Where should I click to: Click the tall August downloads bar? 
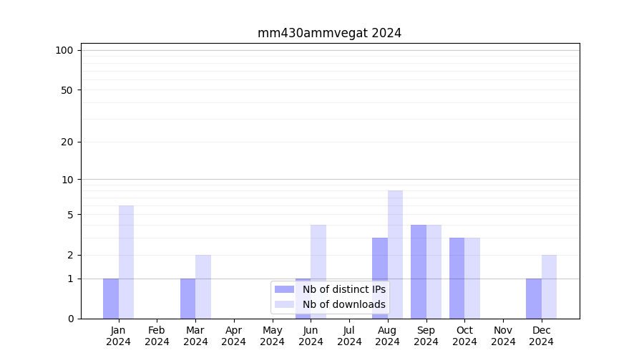pyautogui.click(x=395, y=254)
